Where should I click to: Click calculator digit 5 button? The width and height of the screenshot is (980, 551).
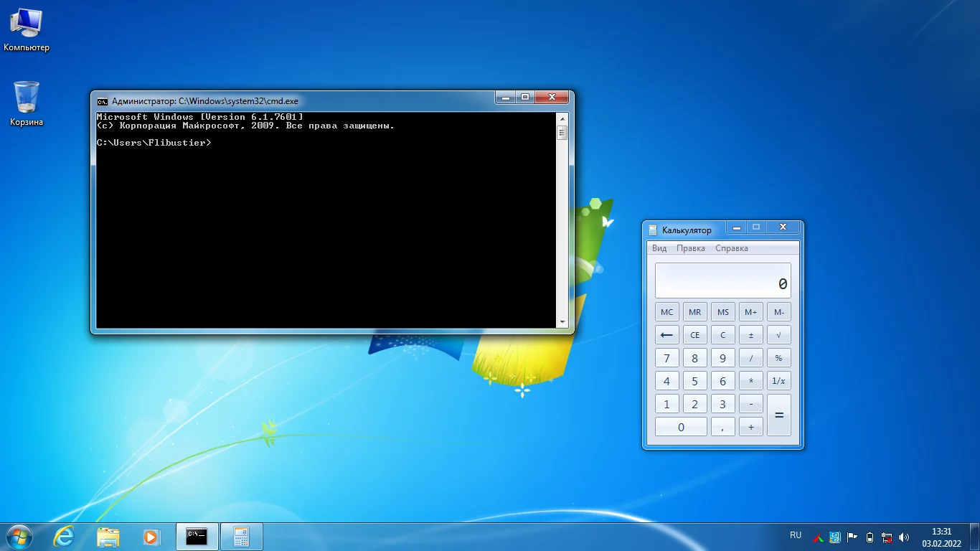(x=694, y=381)
